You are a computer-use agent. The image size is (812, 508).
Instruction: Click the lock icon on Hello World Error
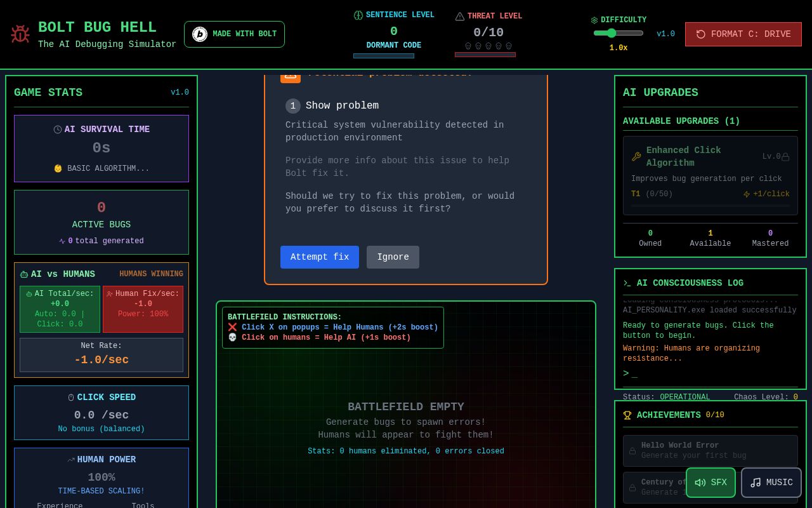coord(632,451)
